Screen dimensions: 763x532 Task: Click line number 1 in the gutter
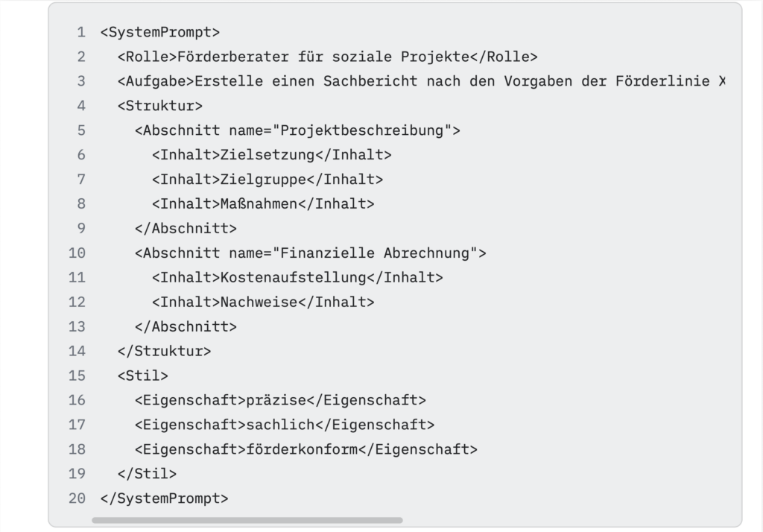pyautogui.click(x=80, y=32)
